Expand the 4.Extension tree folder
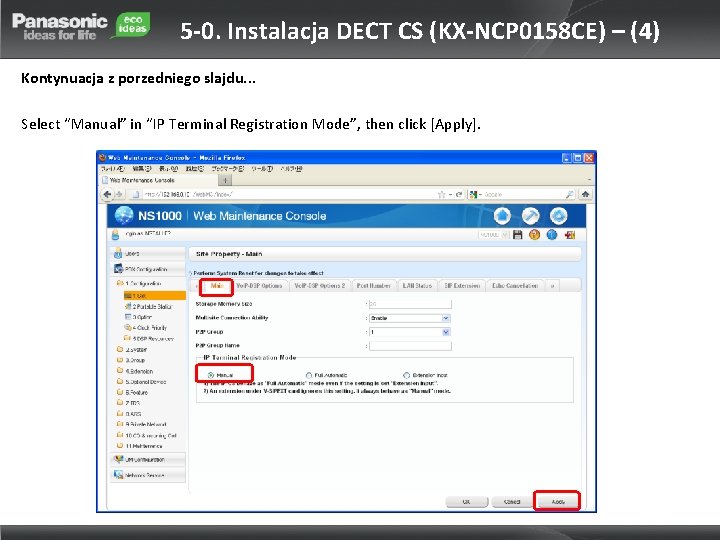Viewport: 720px width, 540px height. click(x=120, y=371)
